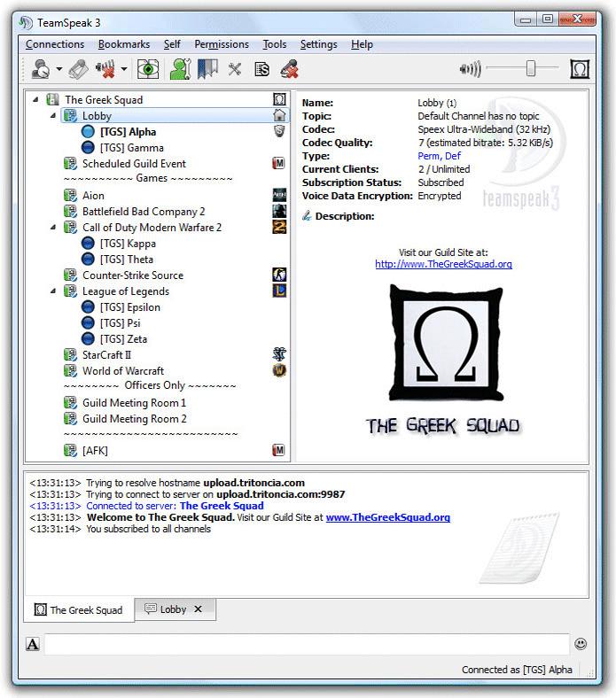
Task: Collapse Call of Duty Modern Warfare 2 channel
Action: tap(53, 228)
